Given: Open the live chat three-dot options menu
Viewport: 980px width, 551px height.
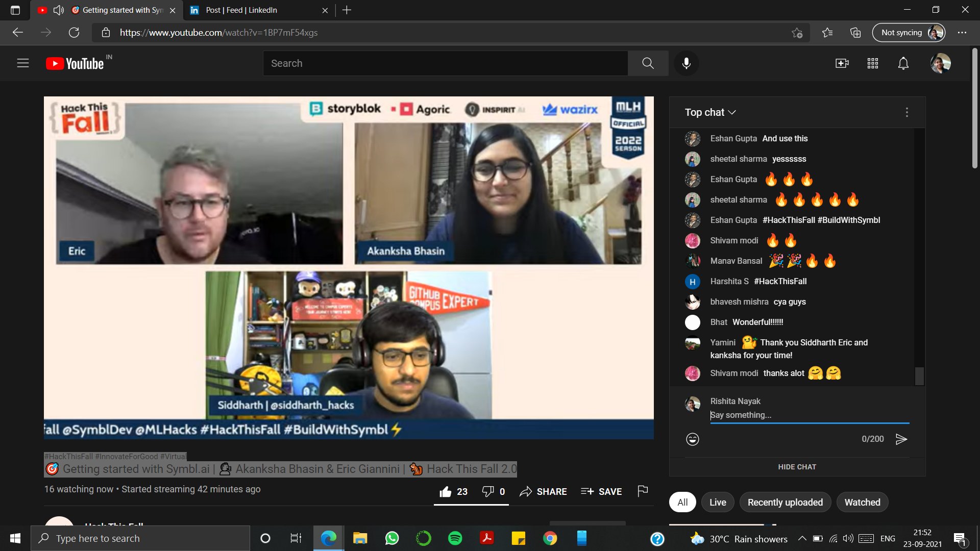Looking at the screenshot, I should [907, 112].
